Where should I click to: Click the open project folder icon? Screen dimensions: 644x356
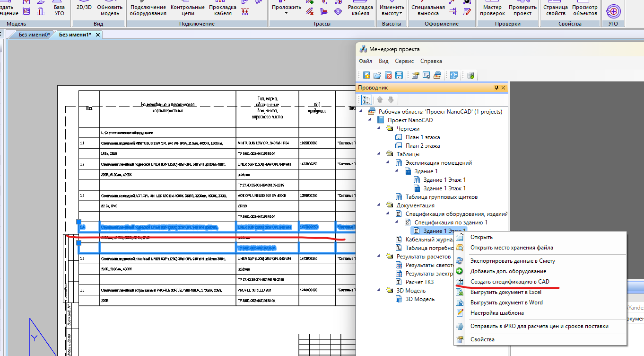[x=377, y=75]
